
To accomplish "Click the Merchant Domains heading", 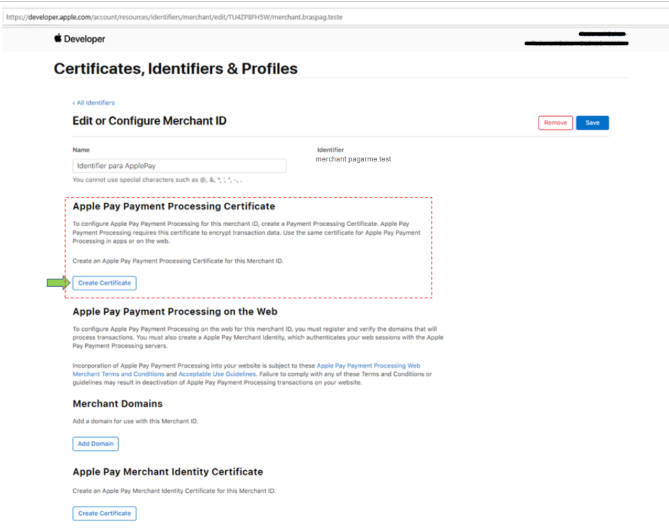I will pyautogui.click(x=118, y=404).
